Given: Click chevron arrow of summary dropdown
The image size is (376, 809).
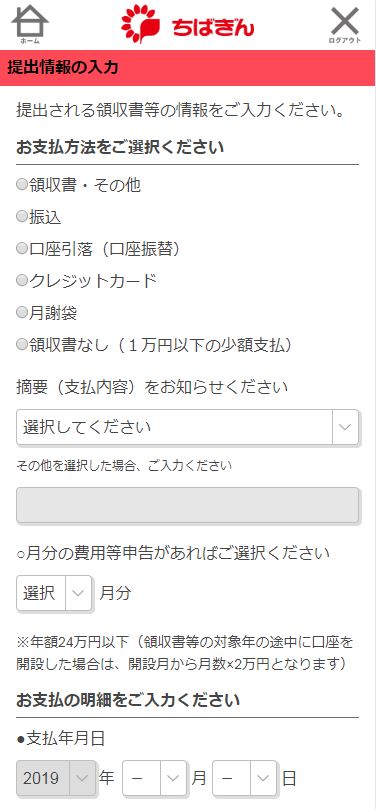Looking at the screenshot, I should pos(345,427).
